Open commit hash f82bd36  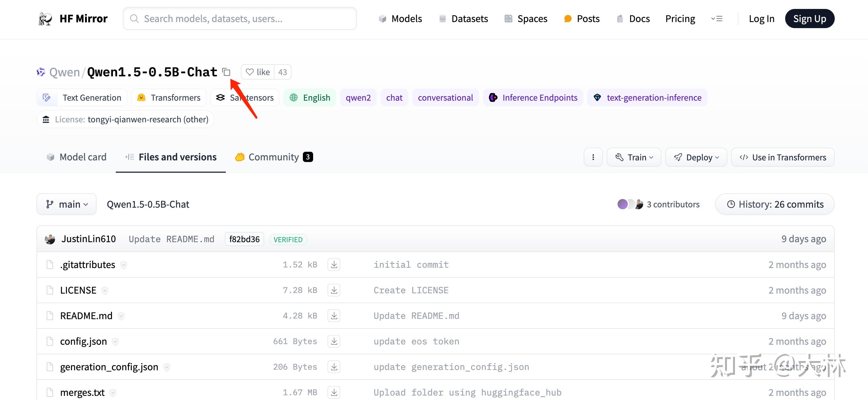[244, 239]
